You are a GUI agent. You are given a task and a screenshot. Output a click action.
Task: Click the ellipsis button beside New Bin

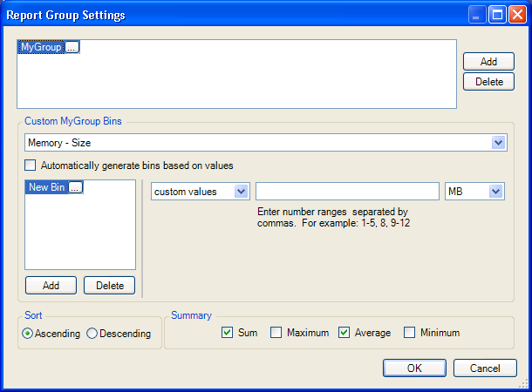(75, 187)
